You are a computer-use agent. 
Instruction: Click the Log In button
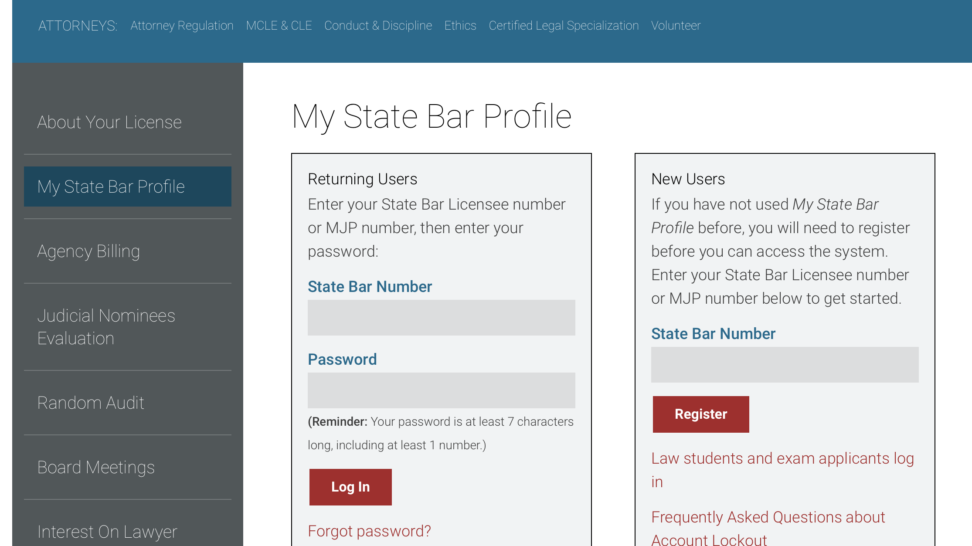click(x=350, y=487)
